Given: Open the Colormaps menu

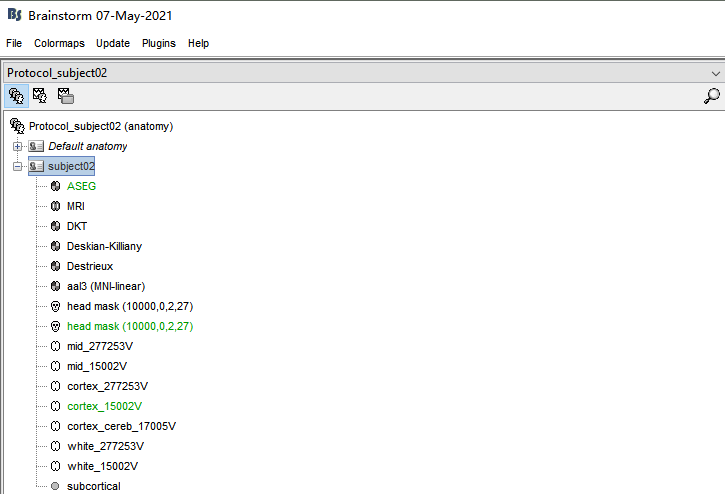Looking at the screenshot, I should [x=59, y=43].
